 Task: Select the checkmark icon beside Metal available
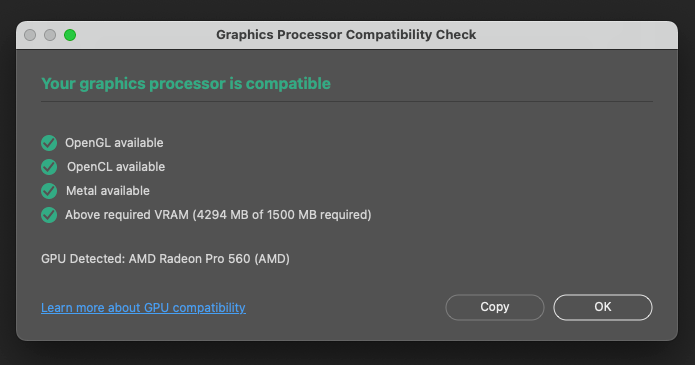pyautogui.click(x=49, y=191)
